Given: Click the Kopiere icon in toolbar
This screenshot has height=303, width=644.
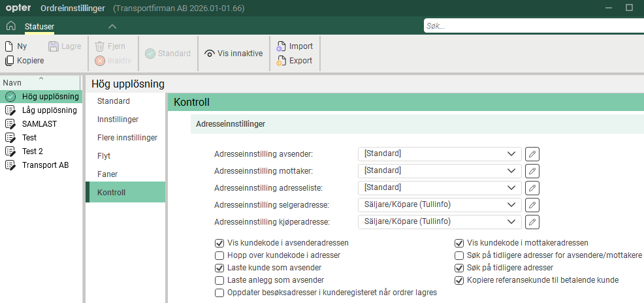Looking at the screenshot, I should pos(9,61).
